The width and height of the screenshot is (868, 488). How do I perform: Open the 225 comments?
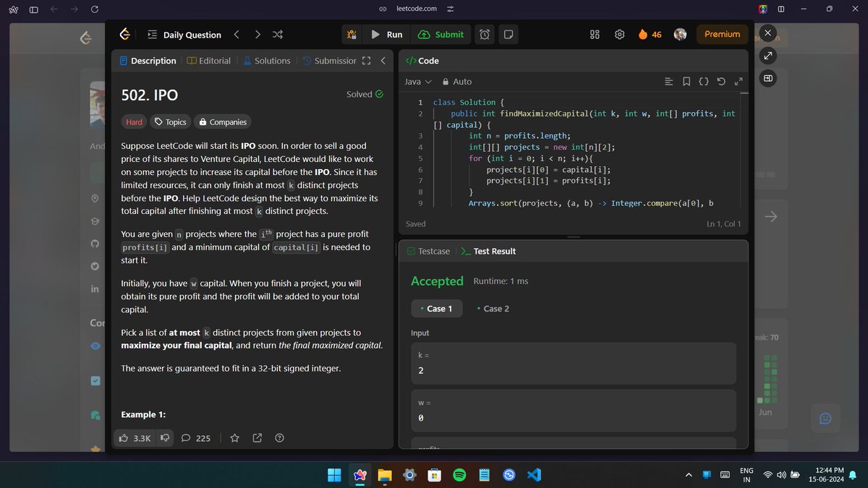[196, 437]
